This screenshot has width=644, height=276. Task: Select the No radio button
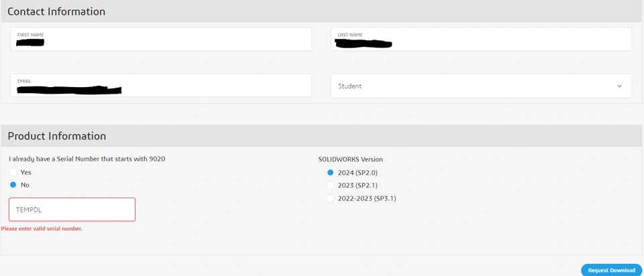pos(13,185)
